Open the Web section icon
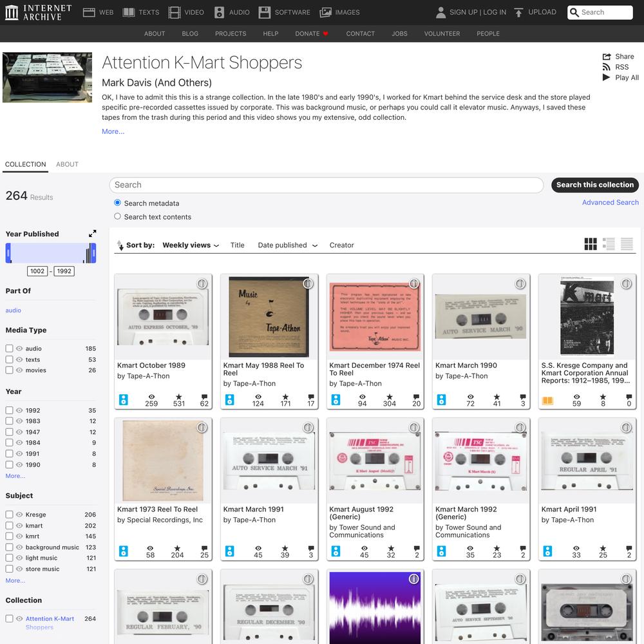644x644 pixels. [x=89, y=12]
